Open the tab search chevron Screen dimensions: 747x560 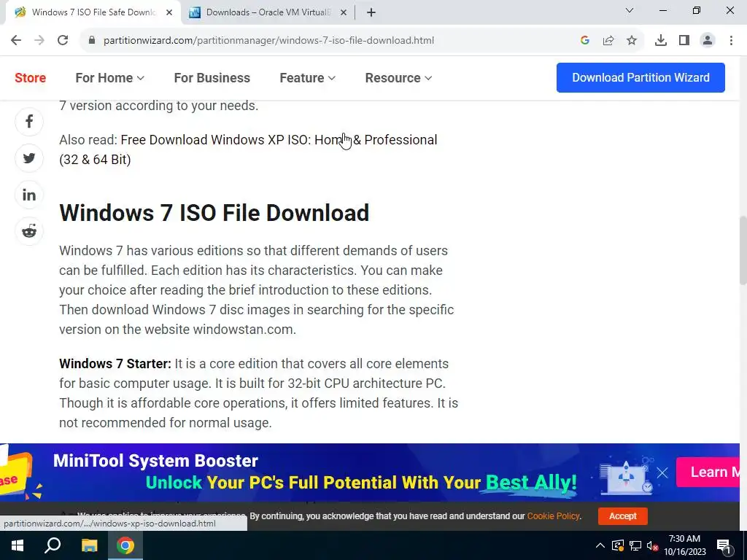(x=630, y=10)
